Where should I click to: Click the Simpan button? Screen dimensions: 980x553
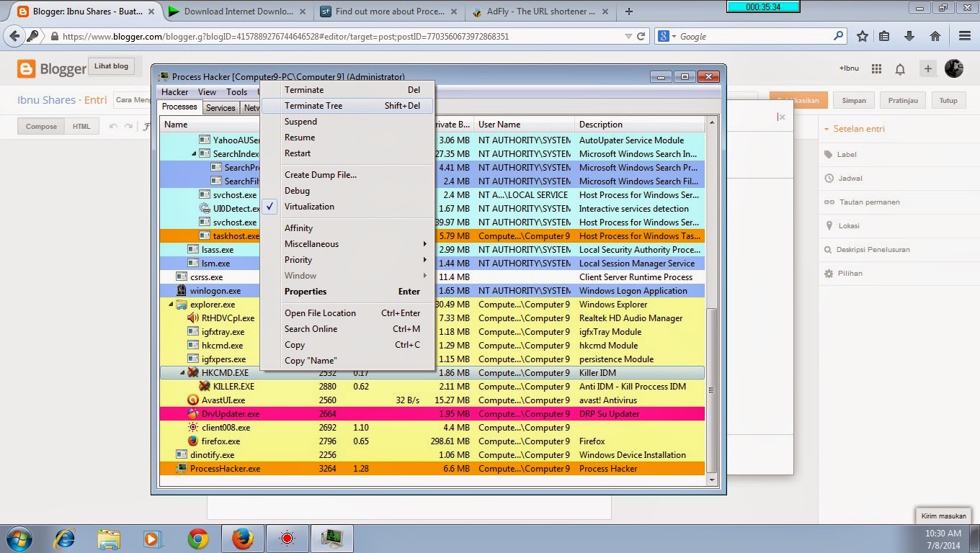click(x=854, y=101)
